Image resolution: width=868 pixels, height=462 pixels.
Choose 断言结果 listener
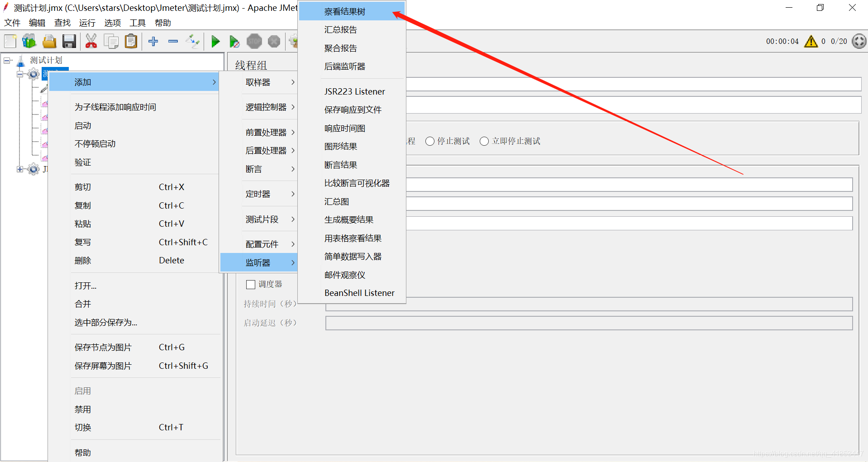[x=352, y=165]
